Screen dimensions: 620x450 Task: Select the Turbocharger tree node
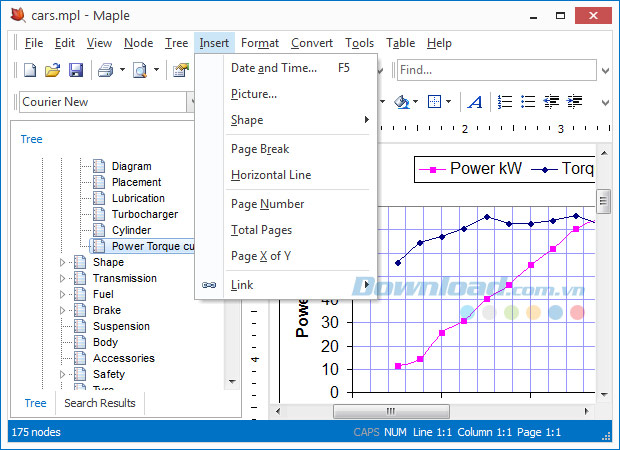pyautogui.click(x=145, y=214)
